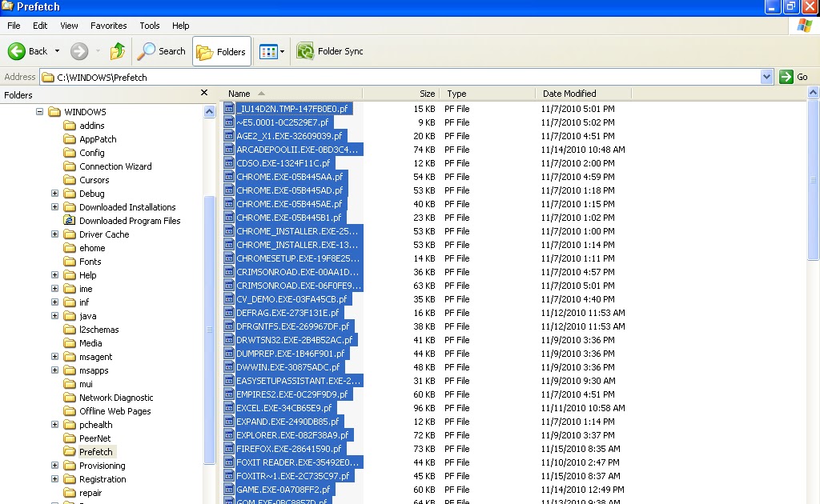
Task: Select file ARCADEPOOLII.EXE-0BD3C4...
Action: click(299, 150)
